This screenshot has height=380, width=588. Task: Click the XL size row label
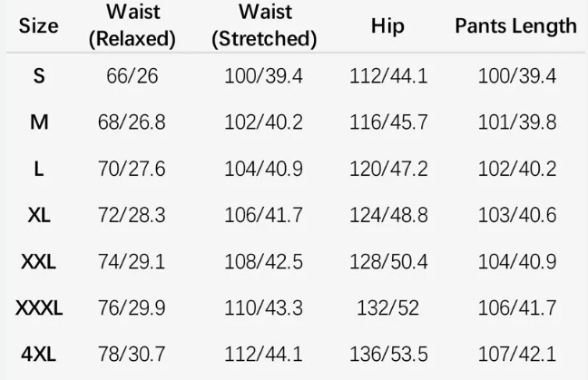pyautogui.click(x=39, y=215)
